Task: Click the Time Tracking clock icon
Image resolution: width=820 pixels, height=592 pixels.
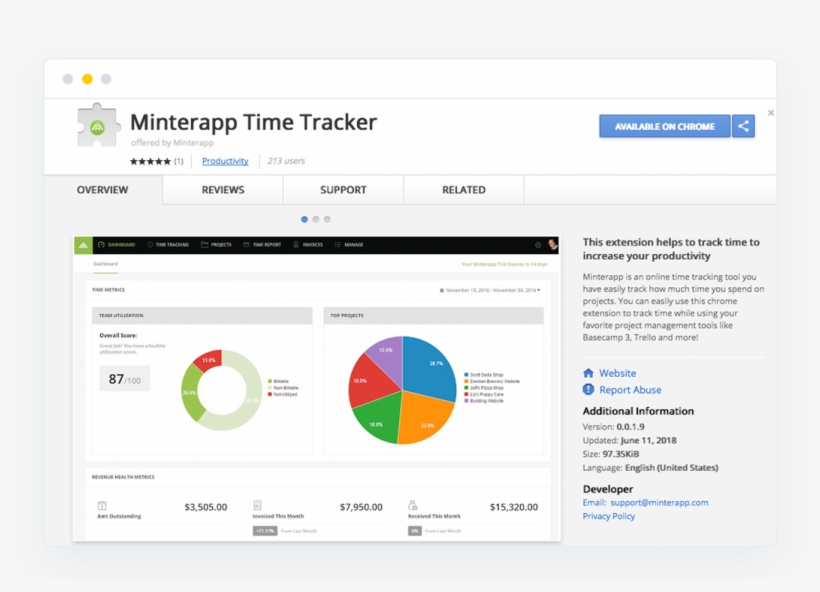Action: click(150, 245)
